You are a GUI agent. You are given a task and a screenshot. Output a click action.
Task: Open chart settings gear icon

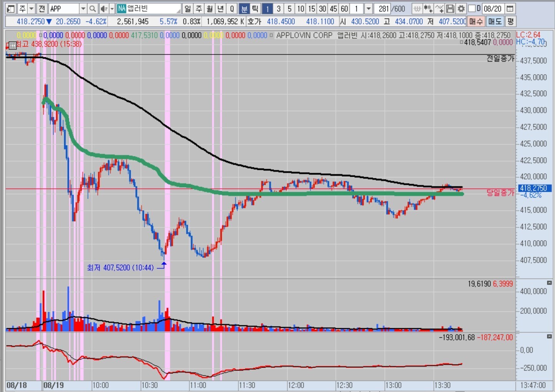pos(461,8)
